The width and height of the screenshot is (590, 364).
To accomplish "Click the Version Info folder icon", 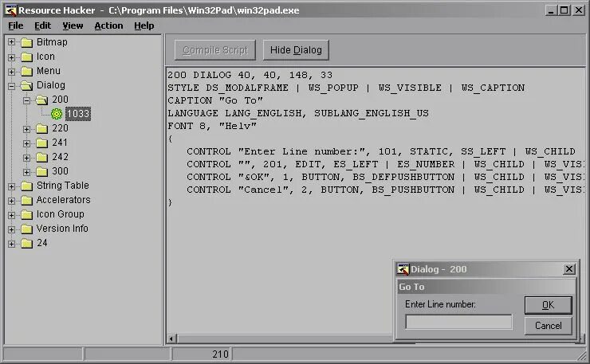I will click(x=27, y=229).
